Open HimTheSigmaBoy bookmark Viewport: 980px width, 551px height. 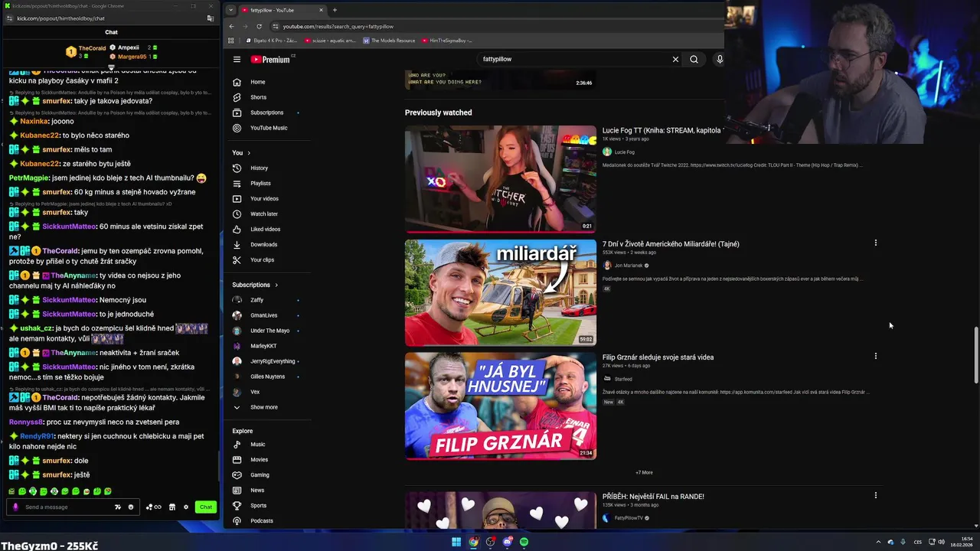[x=446, y=41]
